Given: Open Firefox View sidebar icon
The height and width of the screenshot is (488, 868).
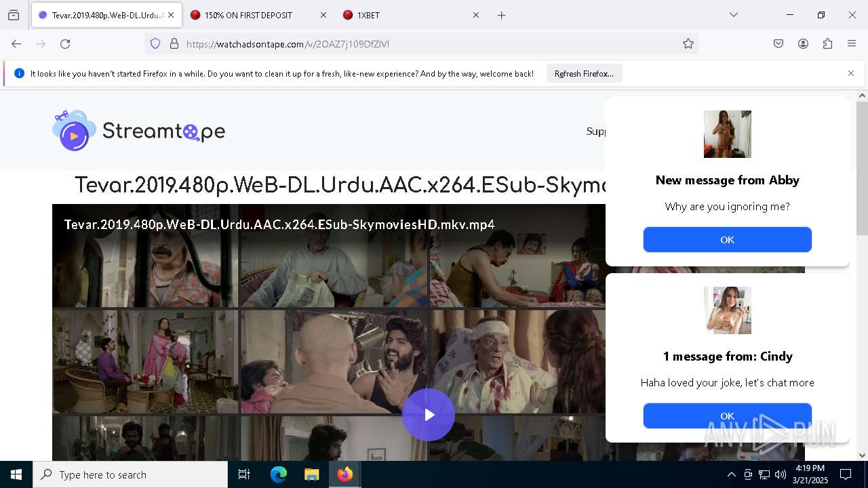Looking at the screenshot, I should pyautogui.click(x=14, y=15).
